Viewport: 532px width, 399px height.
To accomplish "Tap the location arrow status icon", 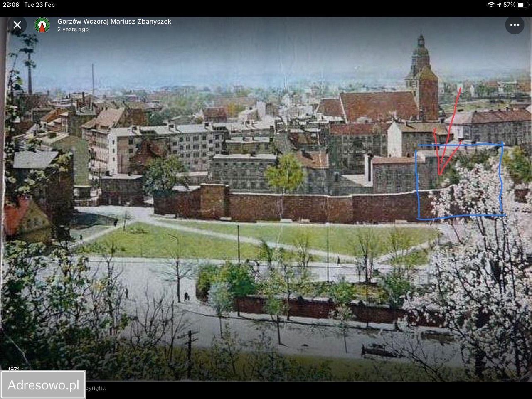I will click(x=499, y=5).
